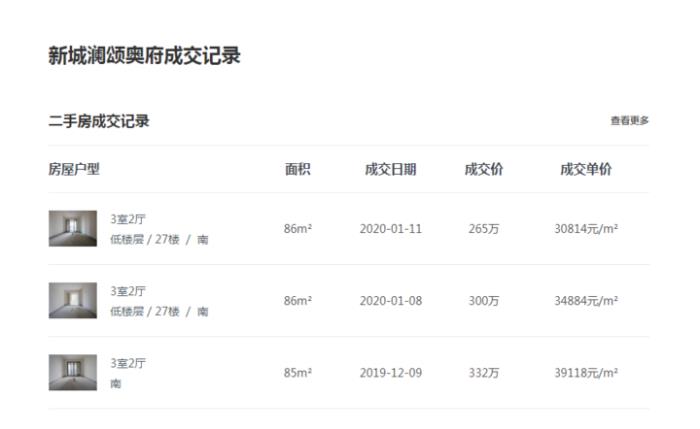This screenshot has width=700, height=429.
Task: Click the 3室2厅 title in the third row
Action: 128,363
